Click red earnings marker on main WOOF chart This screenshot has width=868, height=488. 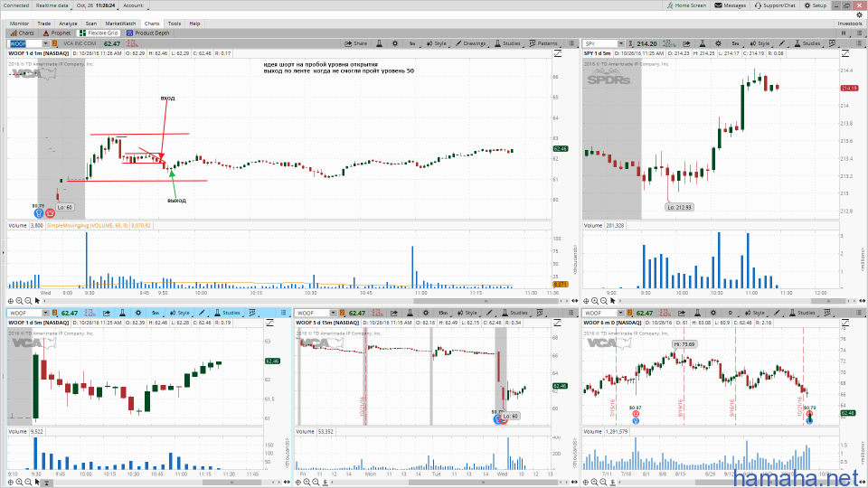[x=50, y=212]
